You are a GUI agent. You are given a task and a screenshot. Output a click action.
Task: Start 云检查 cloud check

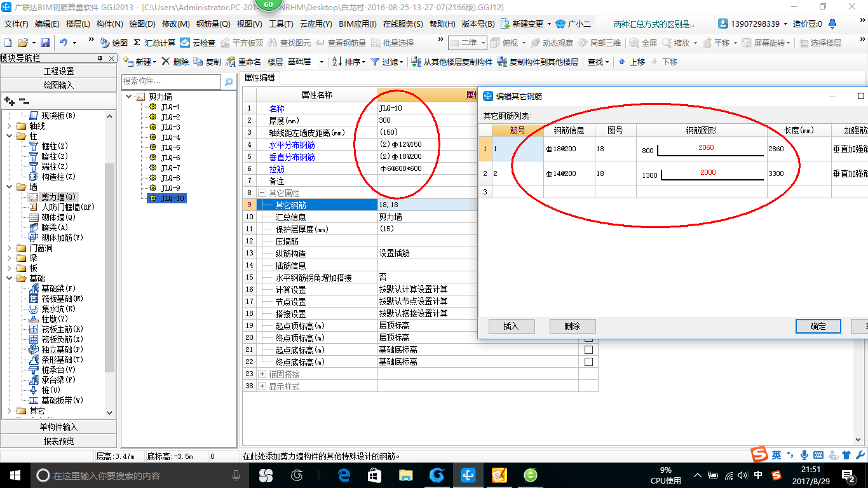(x=198, y=43)
